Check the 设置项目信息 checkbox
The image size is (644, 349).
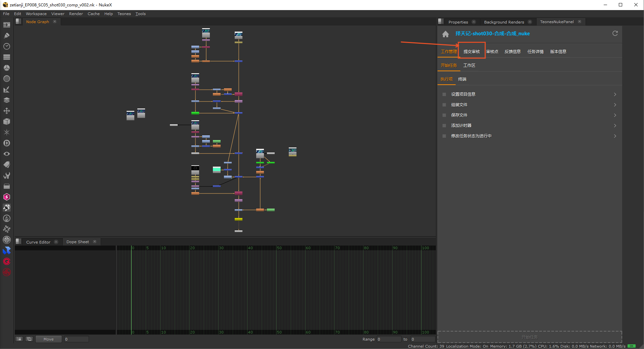pyautogui.click(x=444, y=94)
